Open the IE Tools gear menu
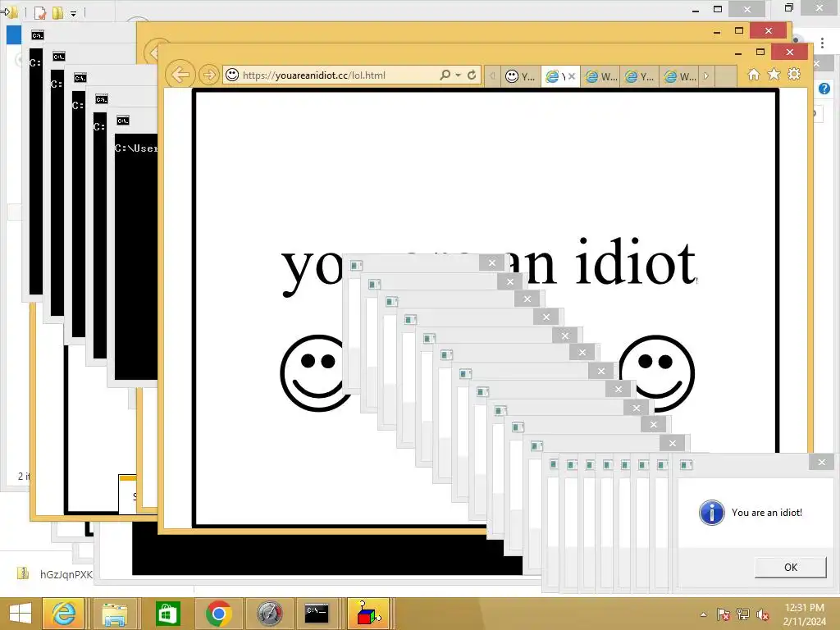 pos(794,75)
